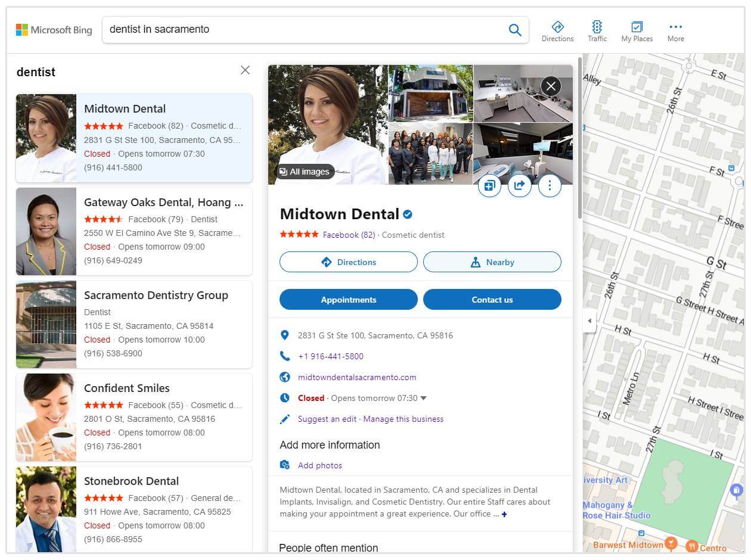Open All images gallery

(305, 172)
